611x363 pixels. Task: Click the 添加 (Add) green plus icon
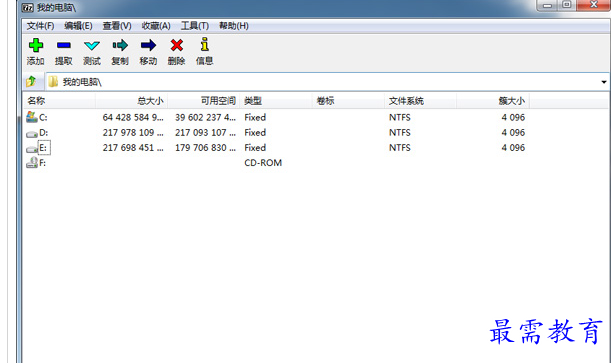tap(35, 45)
